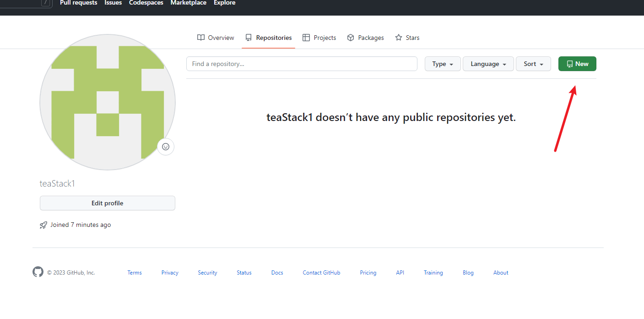Open the Docs footer link

tap(277, 273)
